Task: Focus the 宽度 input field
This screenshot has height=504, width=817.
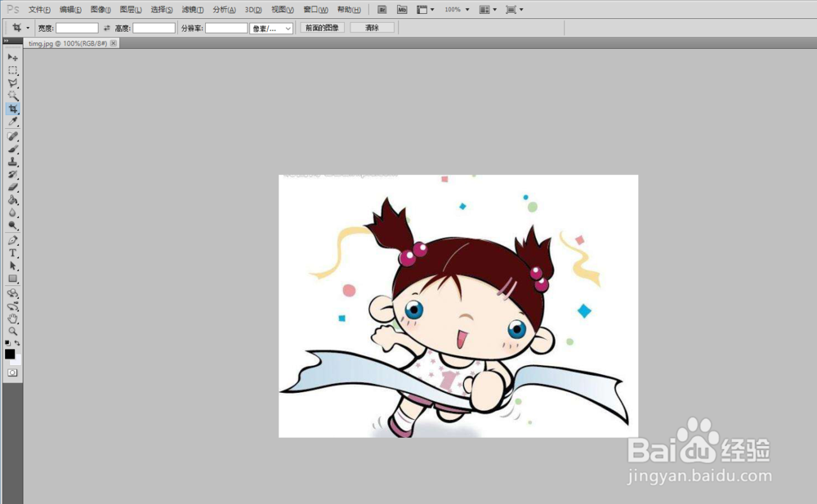Action: (x=77, y=28)
